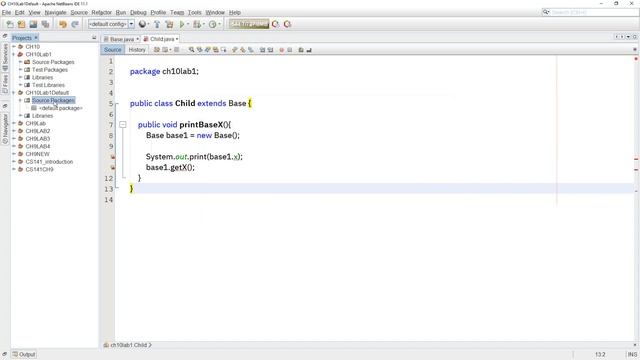Expand the CH9Lab project node
This screenshot has width=640, height=360.
14,123
